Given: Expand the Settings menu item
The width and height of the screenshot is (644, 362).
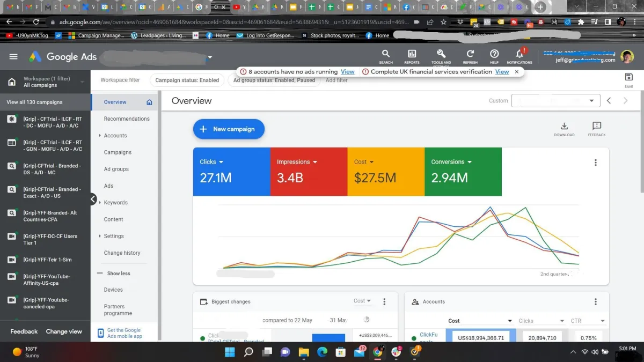Looking at the screenshot, I should tap(100, 236).
